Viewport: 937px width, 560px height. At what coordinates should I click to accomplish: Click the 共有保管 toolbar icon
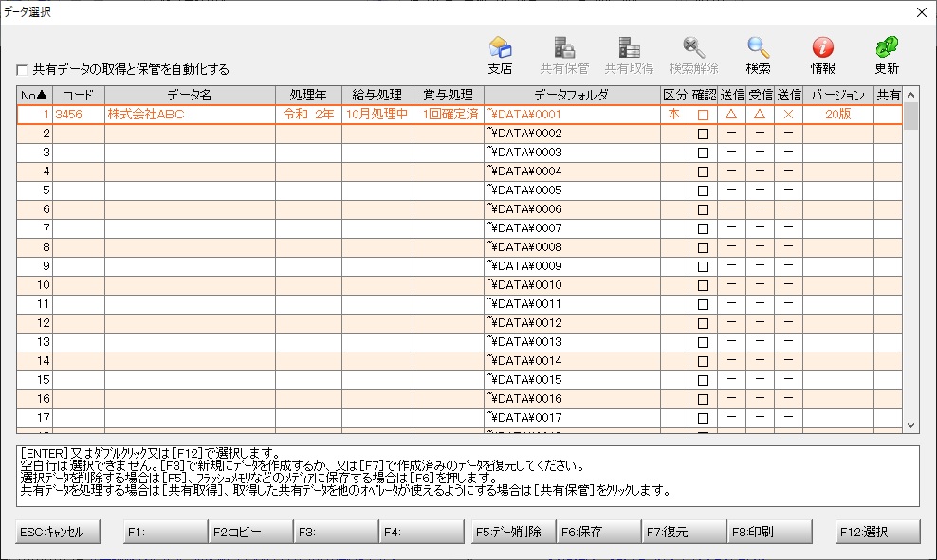tap(564, 55)
